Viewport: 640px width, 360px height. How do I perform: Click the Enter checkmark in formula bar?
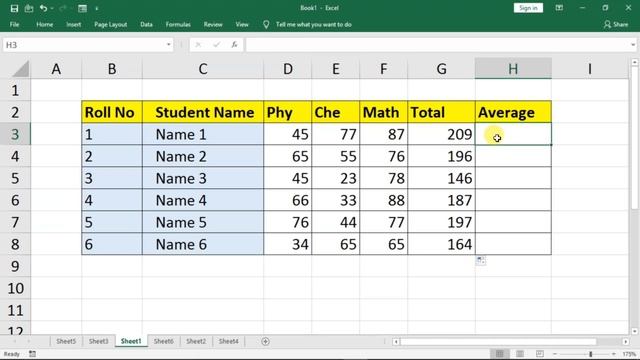(x=217, y=44)
